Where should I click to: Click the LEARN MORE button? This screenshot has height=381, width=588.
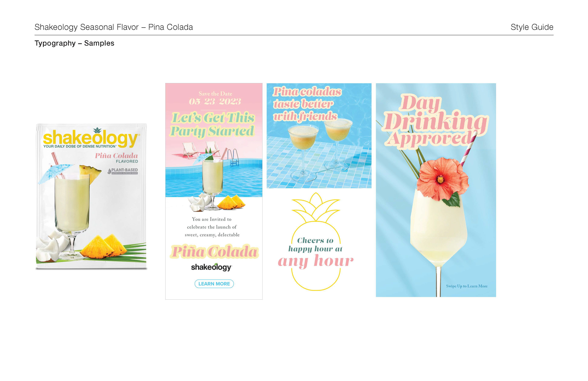(214, 284)
